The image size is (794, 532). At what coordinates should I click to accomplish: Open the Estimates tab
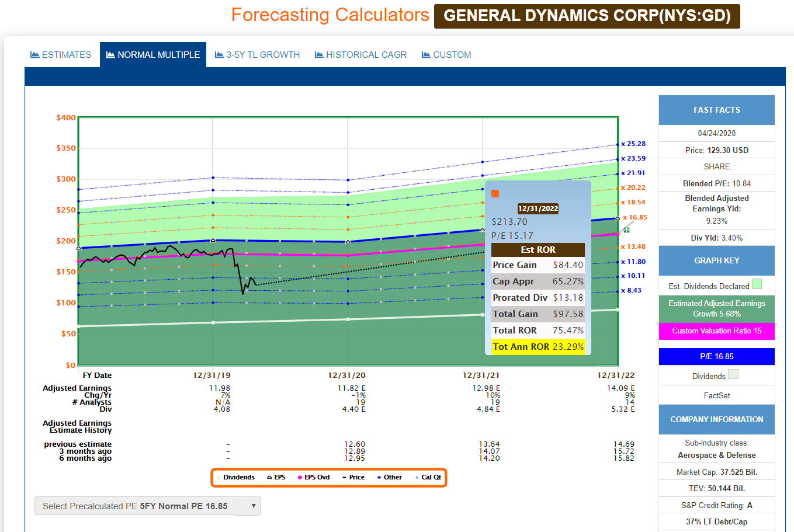pos(61,55)
